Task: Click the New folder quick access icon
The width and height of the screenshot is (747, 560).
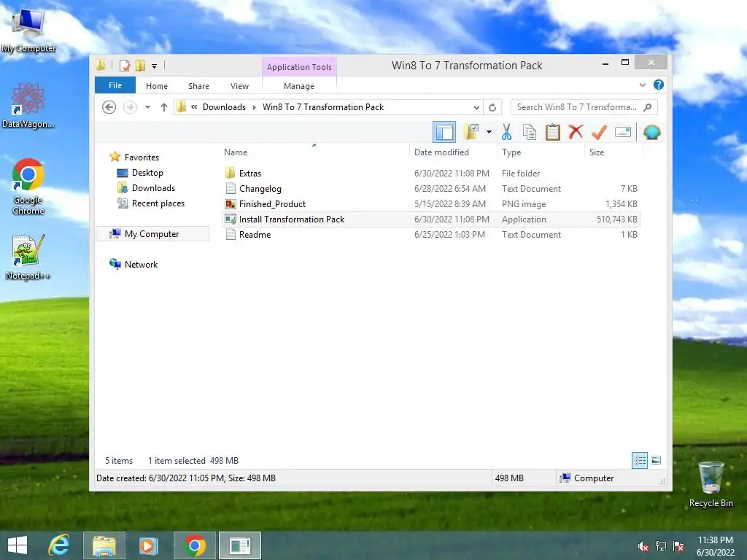Action: click(x=141, y=65)
